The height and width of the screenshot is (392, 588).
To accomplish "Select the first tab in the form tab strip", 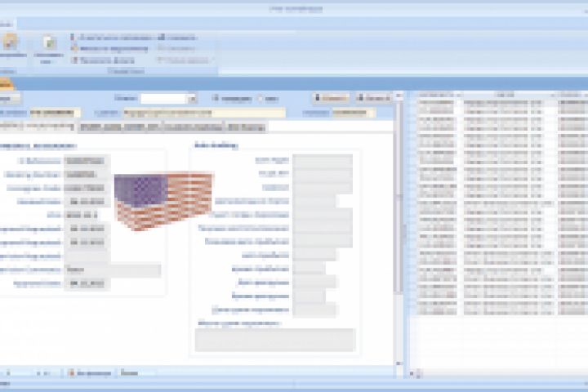I will point(38,127).
